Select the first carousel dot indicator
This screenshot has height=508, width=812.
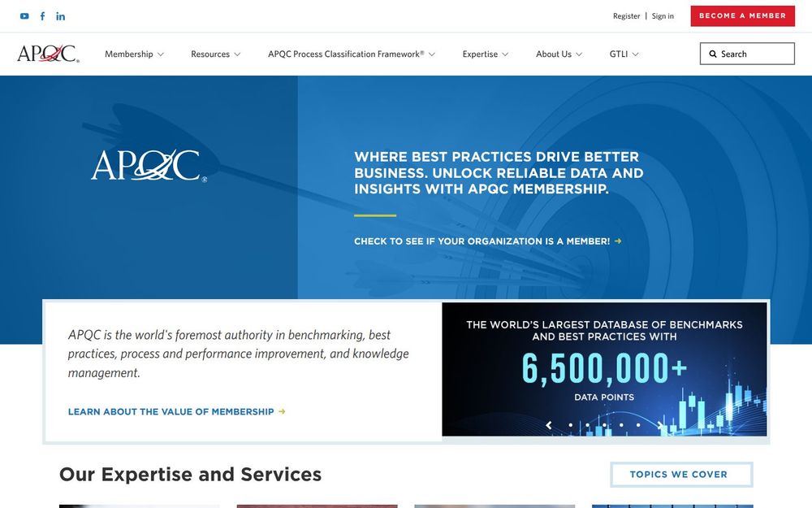click(571, 425)
